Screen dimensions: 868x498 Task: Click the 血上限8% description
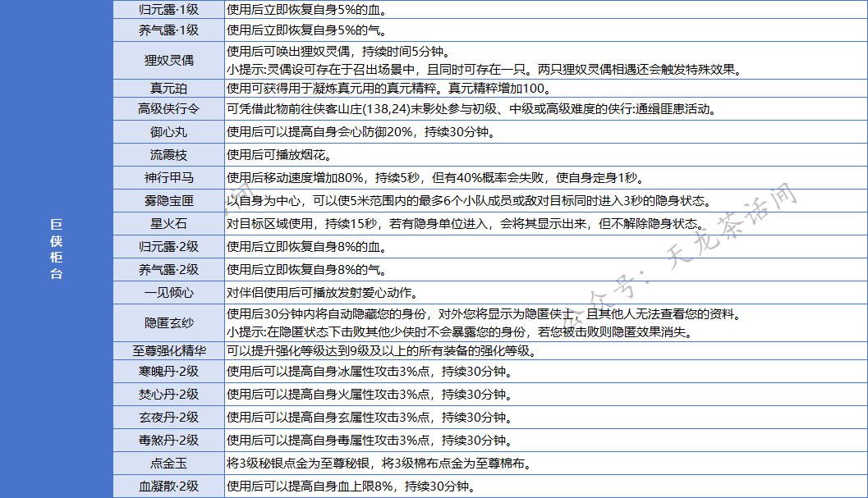click(x=351, y=487)
